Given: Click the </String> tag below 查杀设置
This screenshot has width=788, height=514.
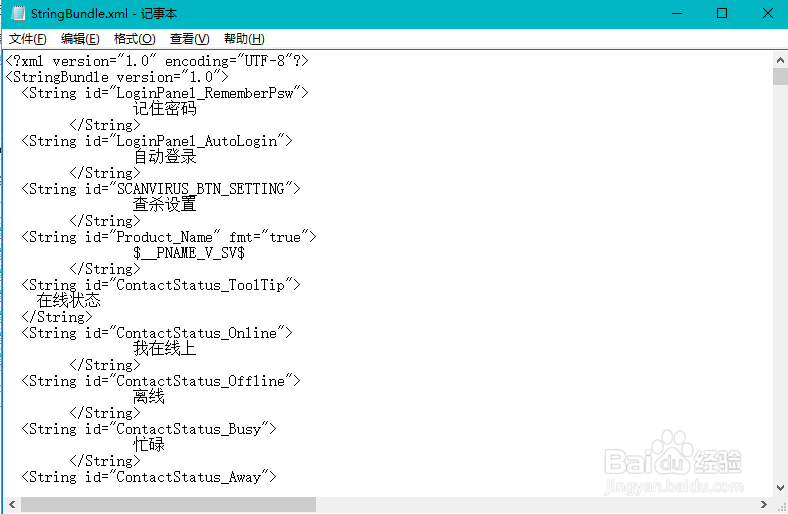Looking at the screenshot, I should tap(105, 221).
